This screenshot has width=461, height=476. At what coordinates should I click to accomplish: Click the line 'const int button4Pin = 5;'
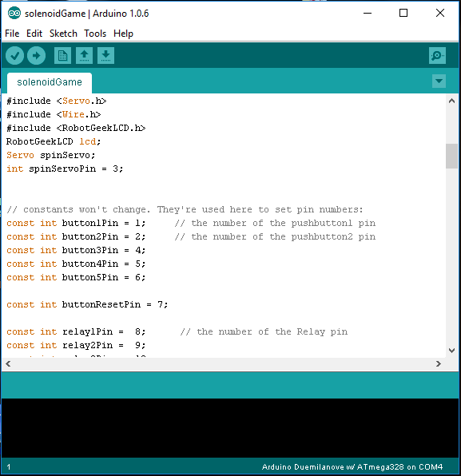point(76,264)
